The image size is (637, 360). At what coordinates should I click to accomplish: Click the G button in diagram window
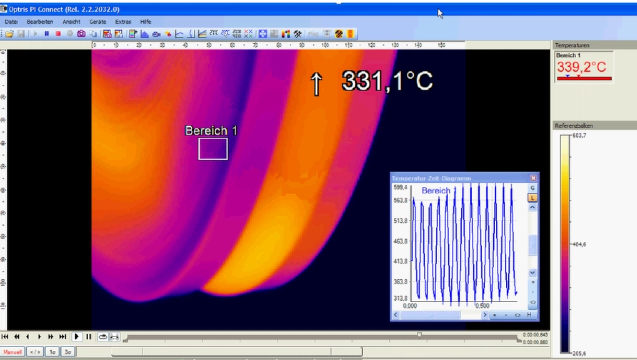(533, 188)
